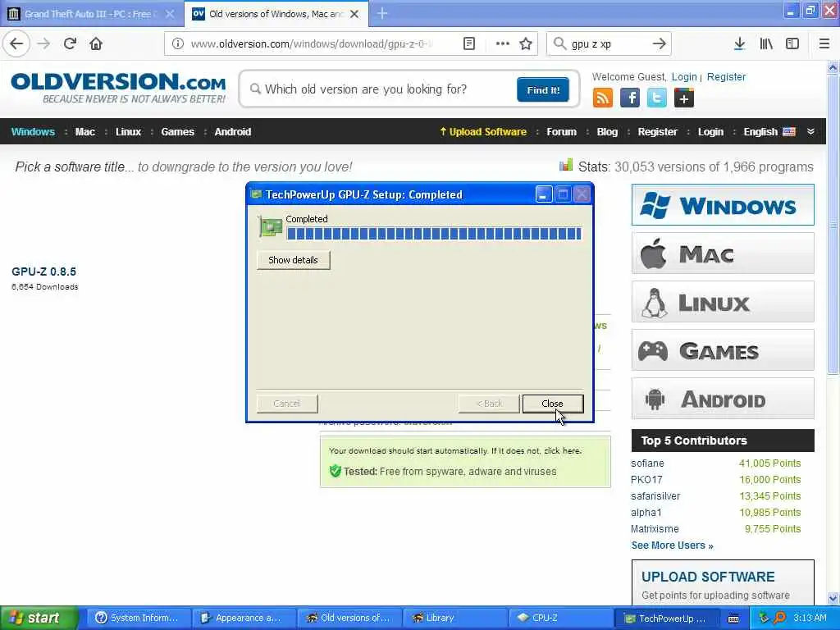The width and height of the screenshot is (840, 630).
Task: Open contributor safarisilver profile
Action: [x=655, y=496]
